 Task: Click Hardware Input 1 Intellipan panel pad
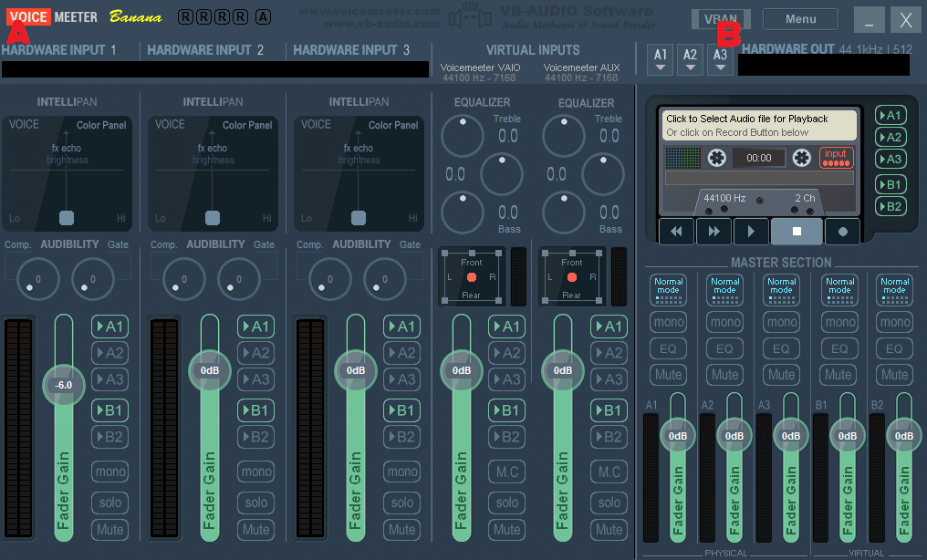[x=67, y=173]
